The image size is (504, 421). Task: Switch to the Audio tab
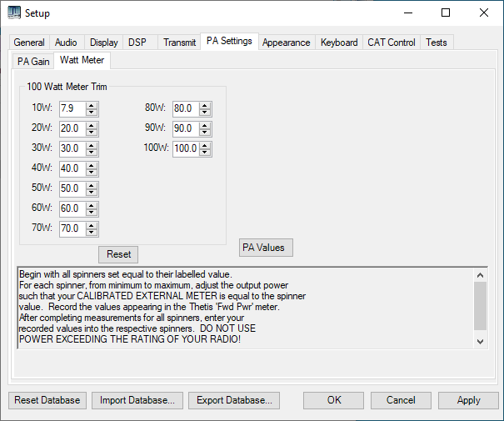point(66,43)
